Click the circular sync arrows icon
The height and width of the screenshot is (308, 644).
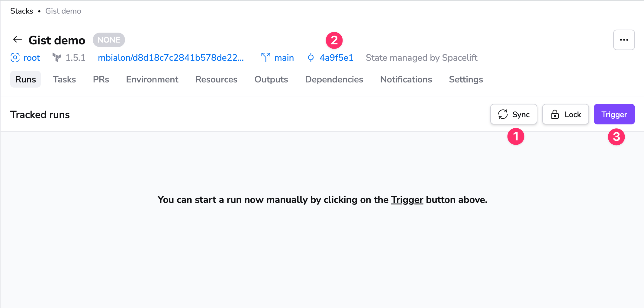click(x=503, y=114)
